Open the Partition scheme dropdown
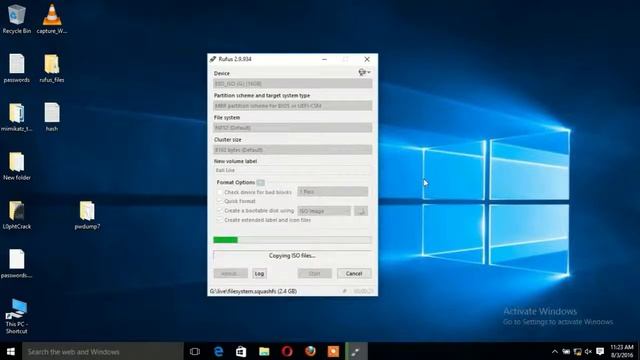The width and height of the screenshot is (640, 360). pyautogui.click(x=293, y=106)
